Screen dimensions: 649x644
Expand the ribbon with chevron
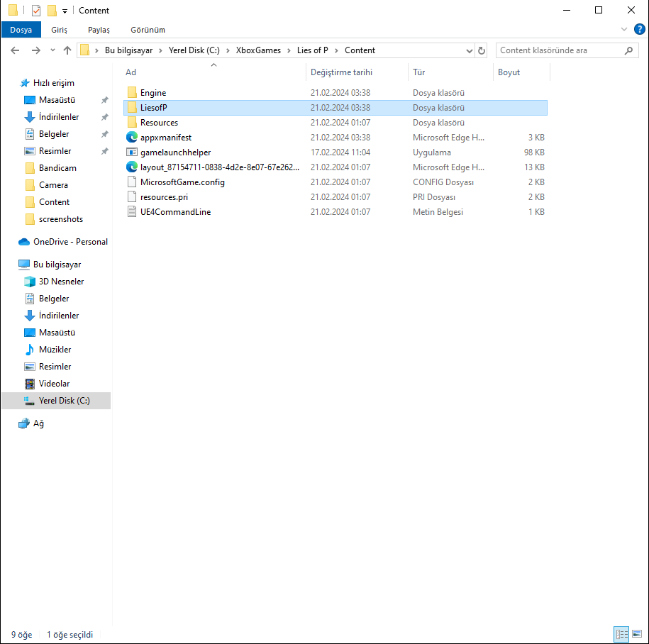tap(623, 29)
